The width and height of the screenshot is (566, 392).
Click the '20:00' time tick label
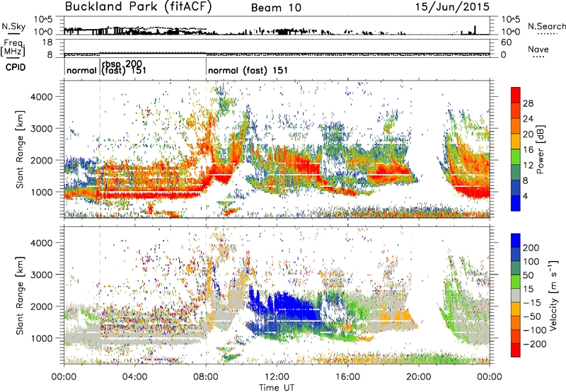pos(419,377)
